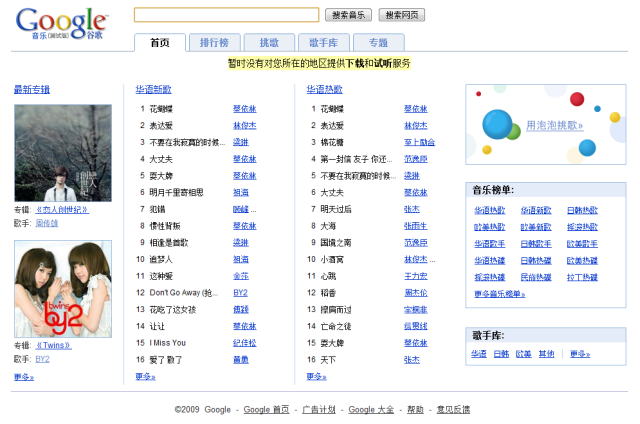This screenshot has height=424, width=640.
Task: Open the 最新专辑 heading link
Action: [32, 89]
